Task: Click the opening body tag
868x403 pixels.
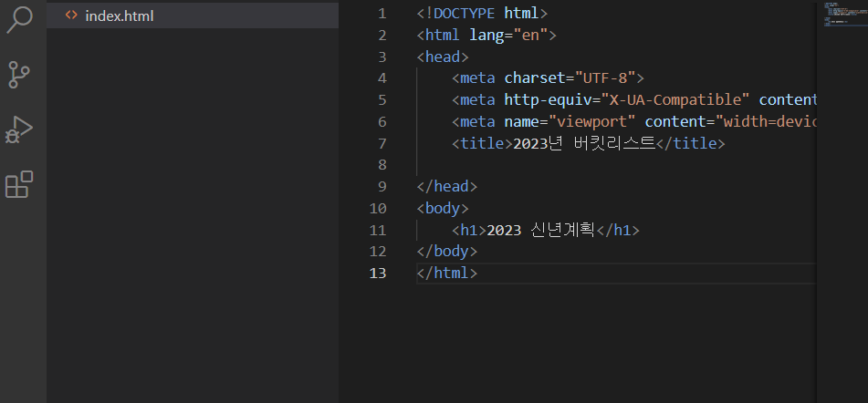Action: 443,208
